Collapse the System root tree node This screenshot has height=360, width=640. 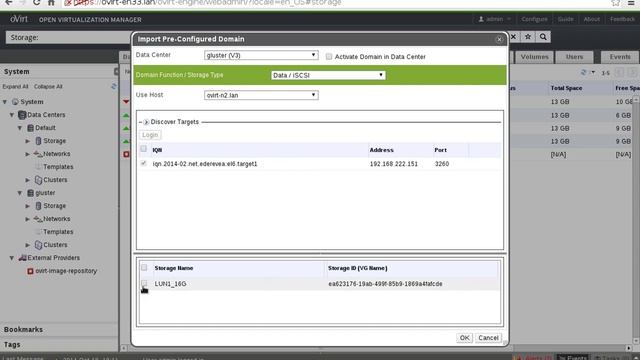5,102
